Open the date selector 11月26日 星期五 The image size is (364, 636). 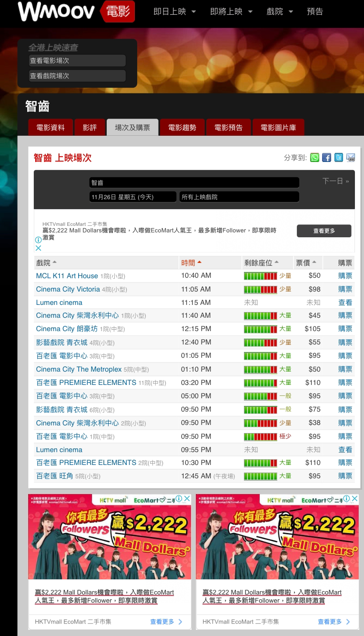(133, 197)
